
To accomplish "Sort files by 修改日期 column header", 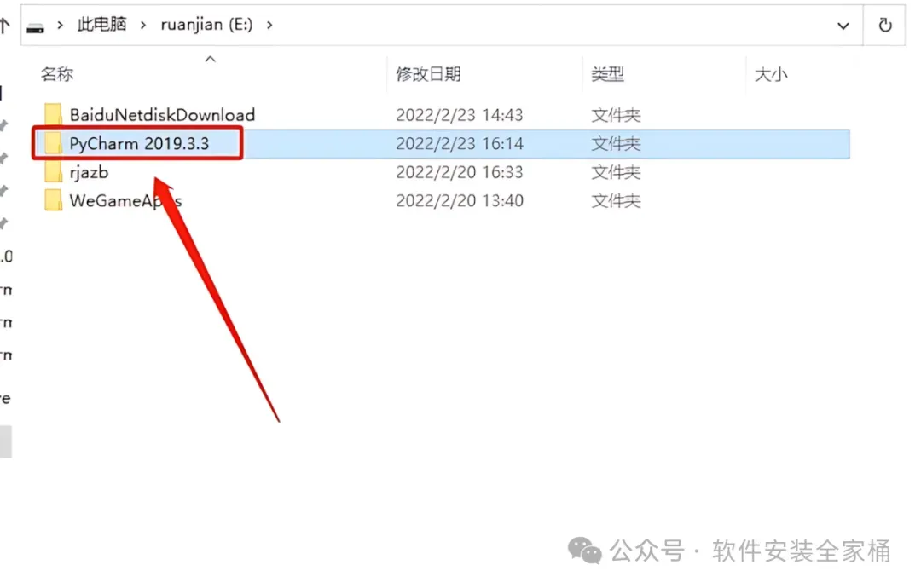I will click(428, 74).
